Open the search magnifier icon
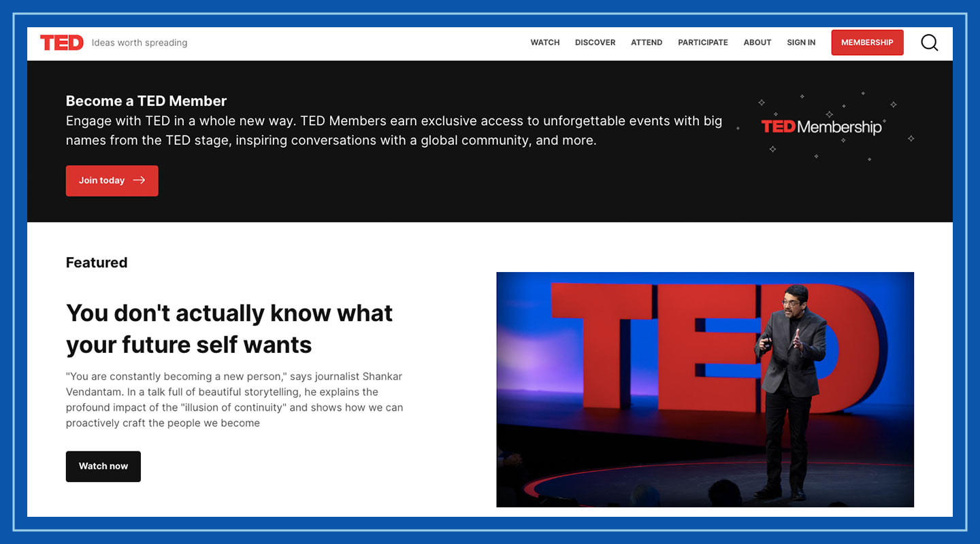The width and height of the screenshot is (980, 544). click(x=929, y=42)
